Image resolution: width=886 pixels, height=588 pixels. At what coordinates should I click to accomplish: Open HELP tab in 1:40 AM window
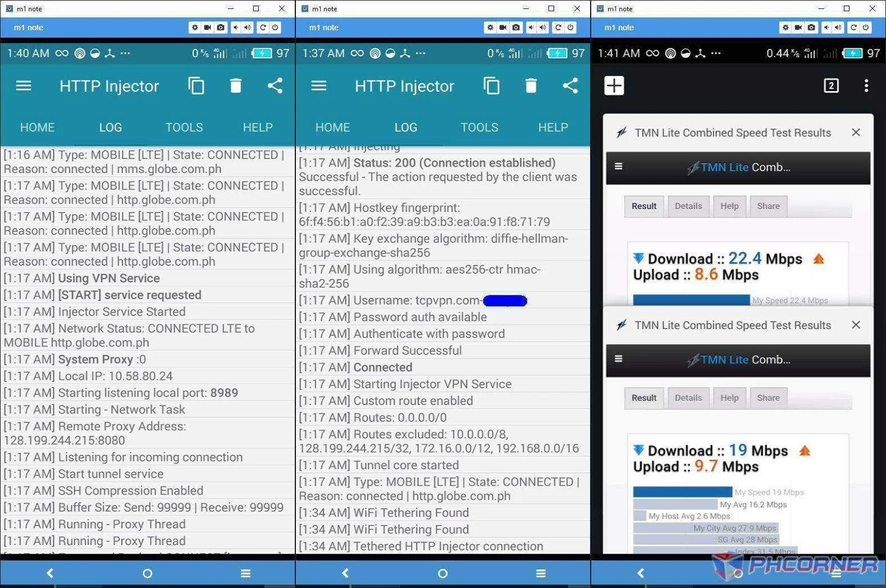tap(258, 128)
